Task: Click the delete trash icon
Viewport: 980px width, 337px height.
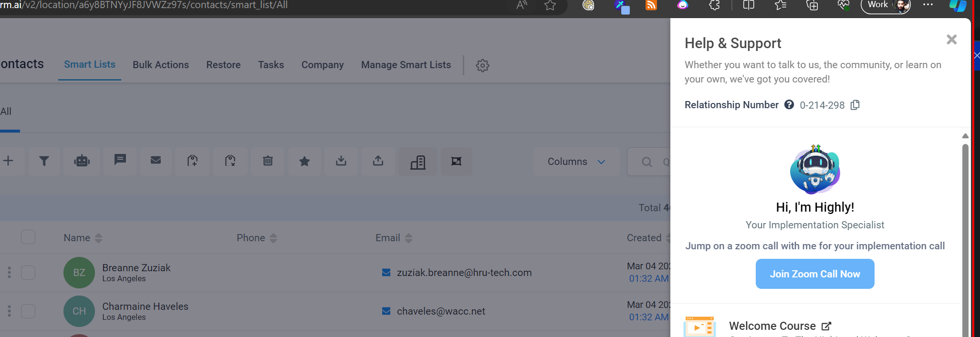Action: (268, 161)
